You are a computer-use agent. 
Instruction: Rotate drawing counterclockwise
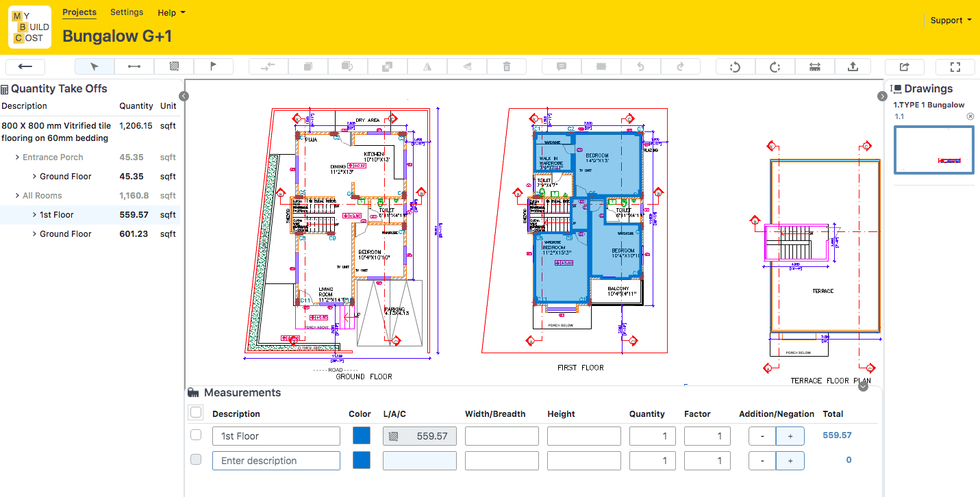736,66
